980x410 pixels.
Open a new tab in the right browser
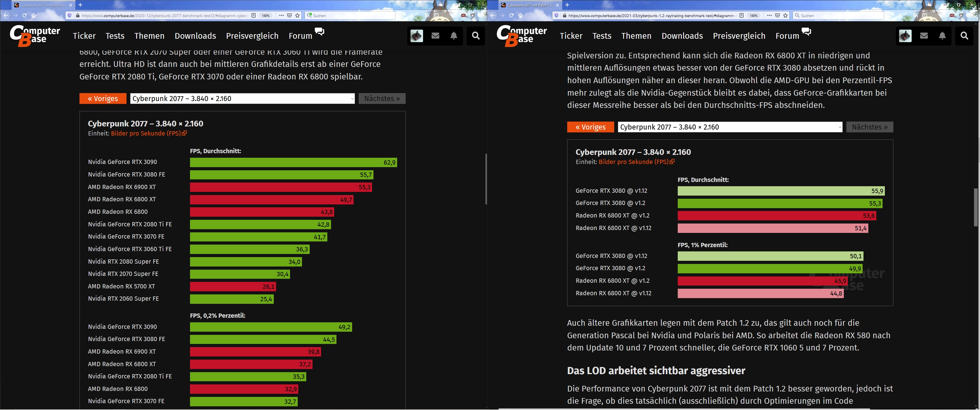[x=567, y=5]
